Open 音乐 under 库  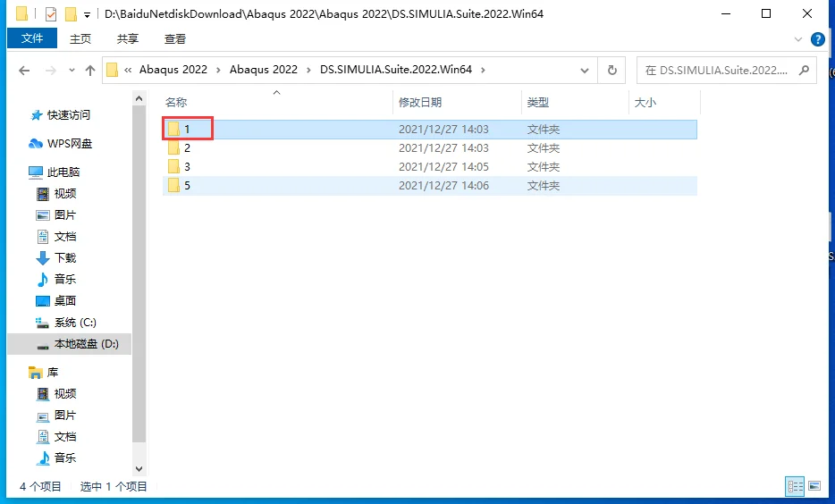(x=65, y=458)
